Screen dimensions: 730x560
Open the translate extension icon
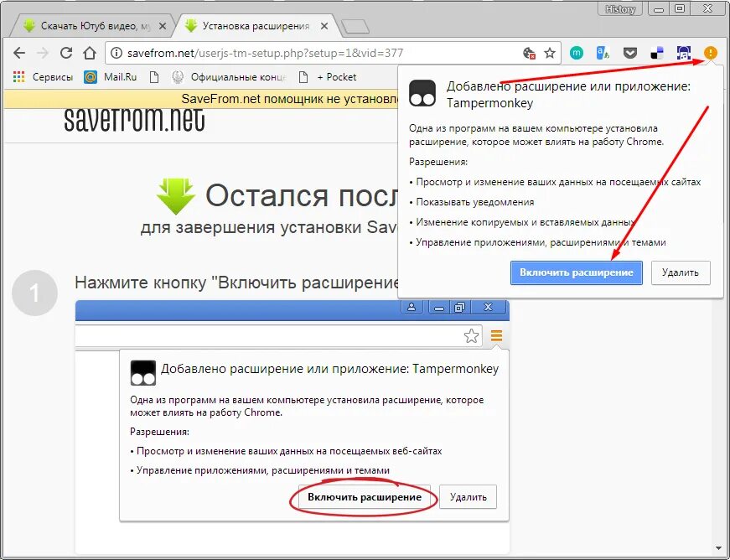tap(603, 53)
